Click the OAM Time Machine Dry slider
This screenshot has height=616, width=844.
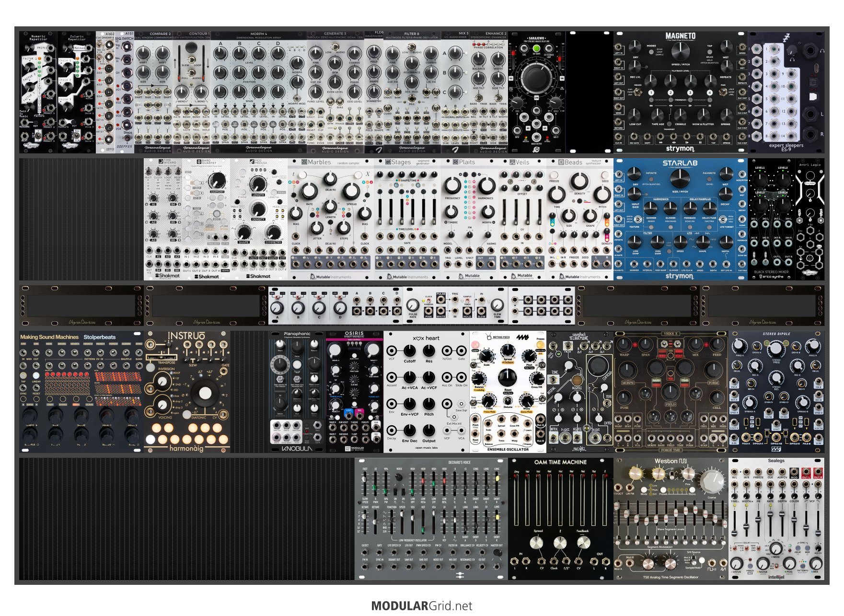click(x=517, y=500)
